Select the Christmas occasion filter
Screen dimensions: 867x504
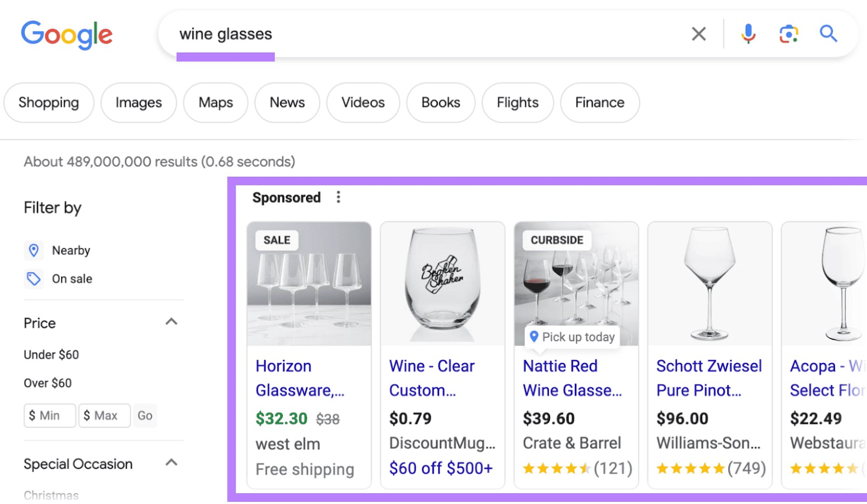pyautogui.click(x=51, y=494)
